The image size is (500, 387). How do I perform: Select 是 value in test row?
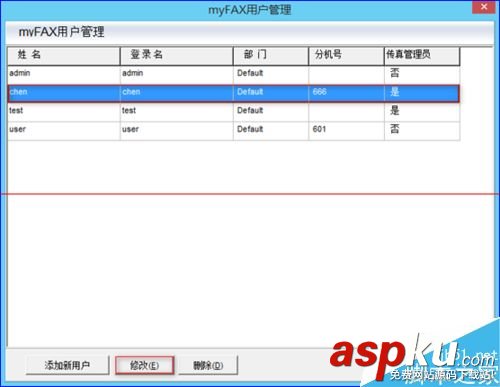click(422, 112)
